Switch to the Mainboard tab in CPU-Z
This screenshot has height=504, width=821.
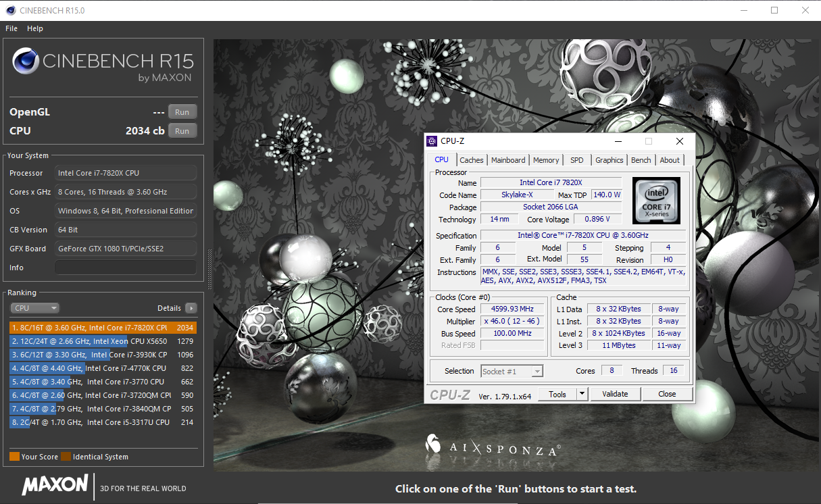[508, 160]
